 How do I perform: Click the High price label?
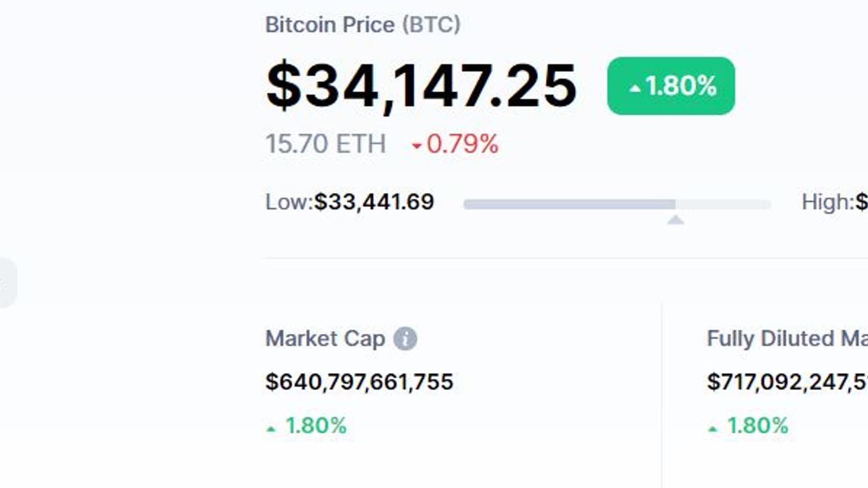click(x=827, y=202)
